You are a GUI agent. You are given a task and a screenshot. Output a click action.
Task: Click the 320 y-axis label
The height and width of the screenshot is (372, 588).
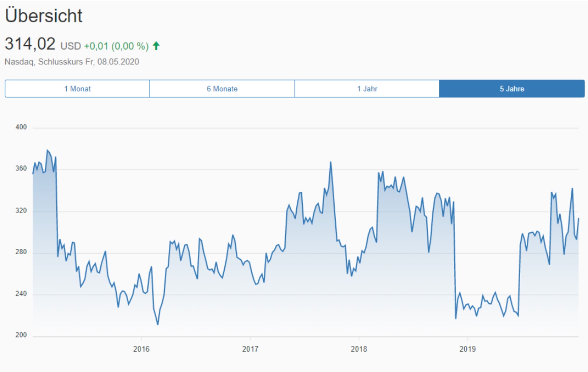(21, 211)
